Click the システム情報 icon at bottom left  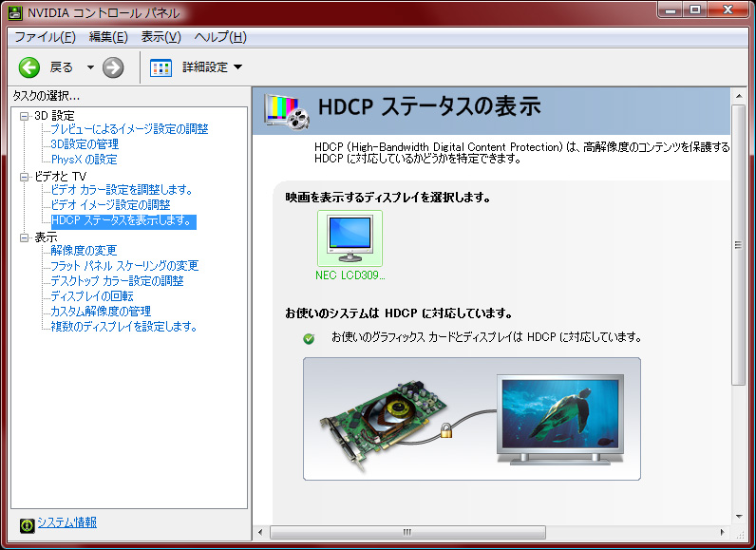(27, 525)
